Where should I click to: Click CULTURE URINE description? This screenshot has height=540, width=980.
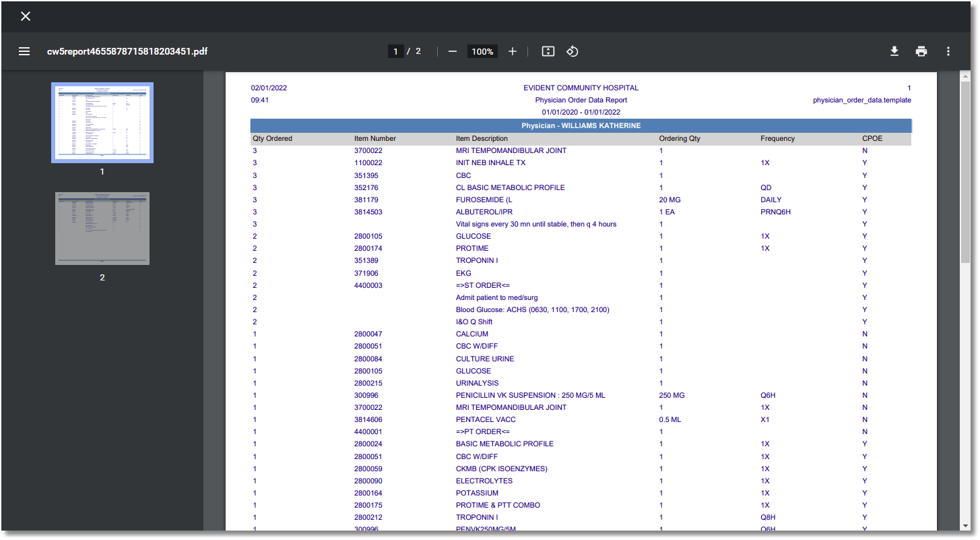tap(485, 359)
